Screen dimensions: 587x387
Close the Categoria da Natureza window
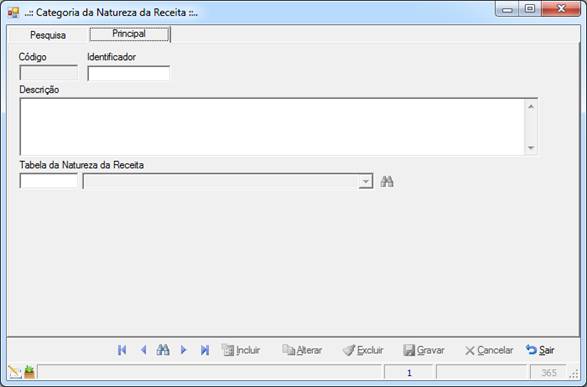click(x=560, y=9)
